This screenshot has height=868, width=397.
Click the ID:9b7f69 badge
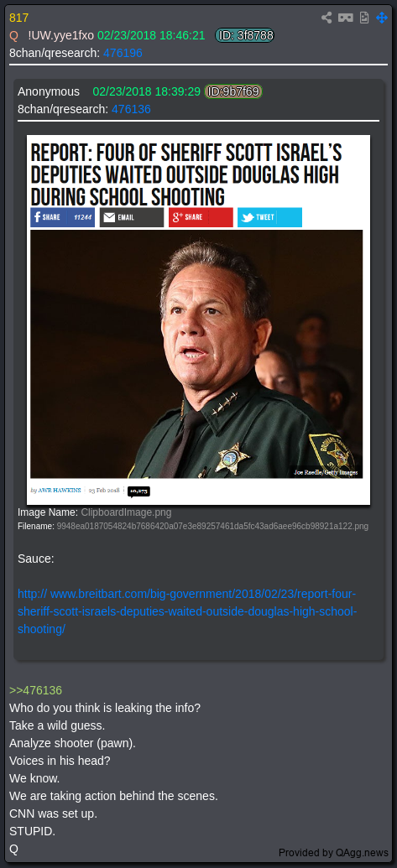(x=233, y=91)
